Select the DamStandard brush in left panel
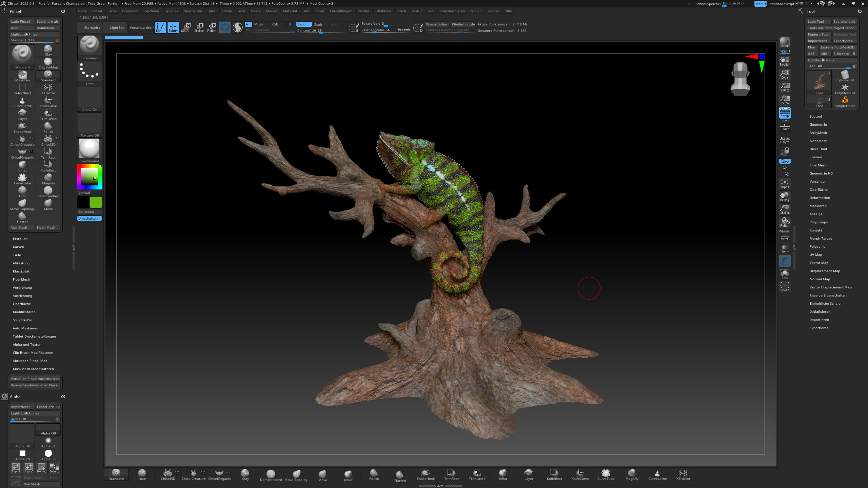 coord(48,192)
